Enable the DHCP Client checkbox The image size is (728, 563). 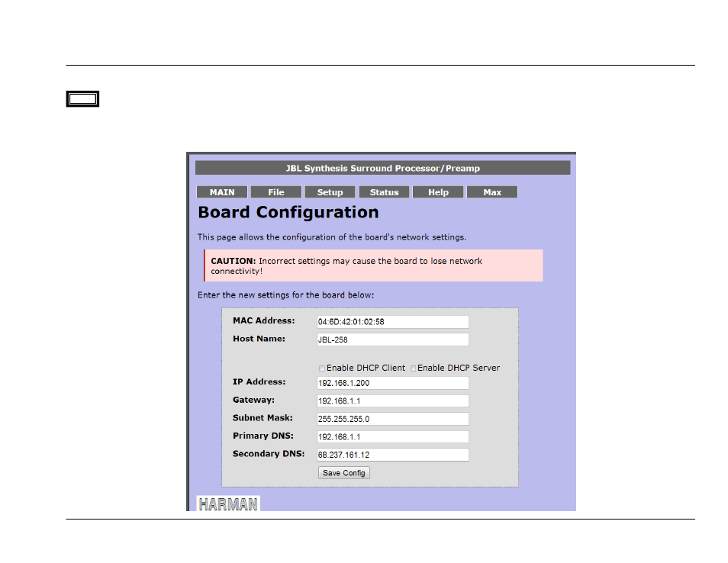coord(322,368)
